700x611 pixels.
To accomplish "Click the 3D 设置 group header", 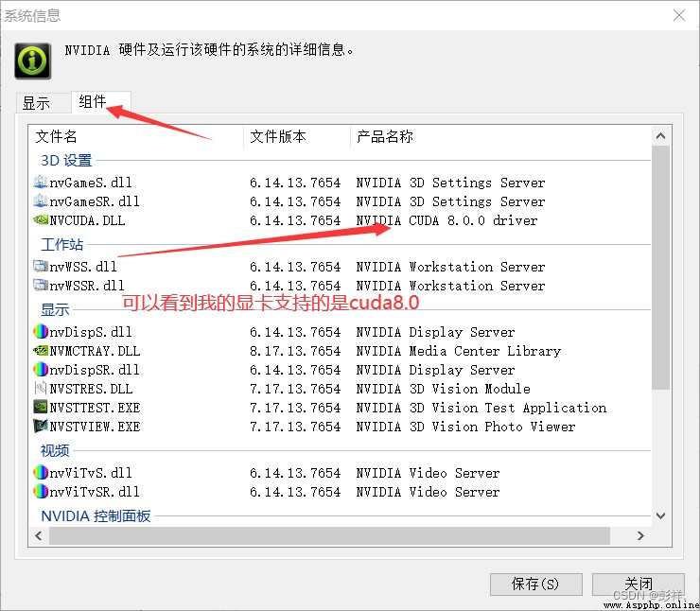I will pyautogui.click(x=66, y=160).
